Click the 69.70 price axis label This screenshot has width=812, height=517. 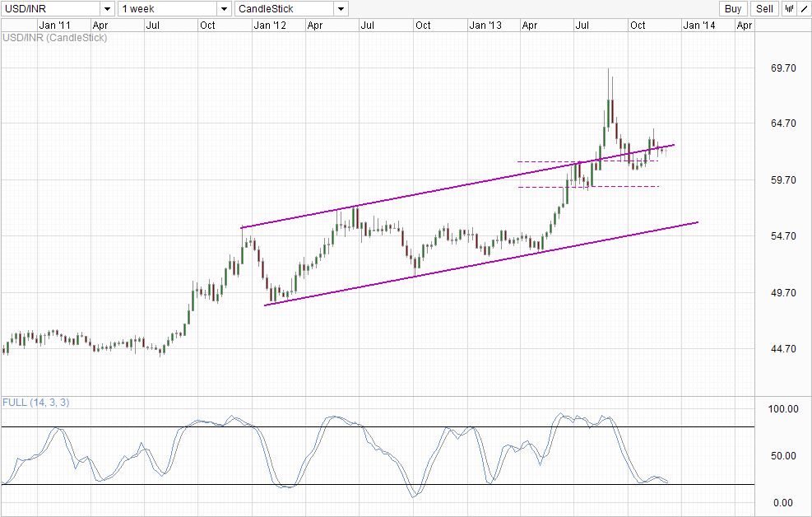pos(783,68)
